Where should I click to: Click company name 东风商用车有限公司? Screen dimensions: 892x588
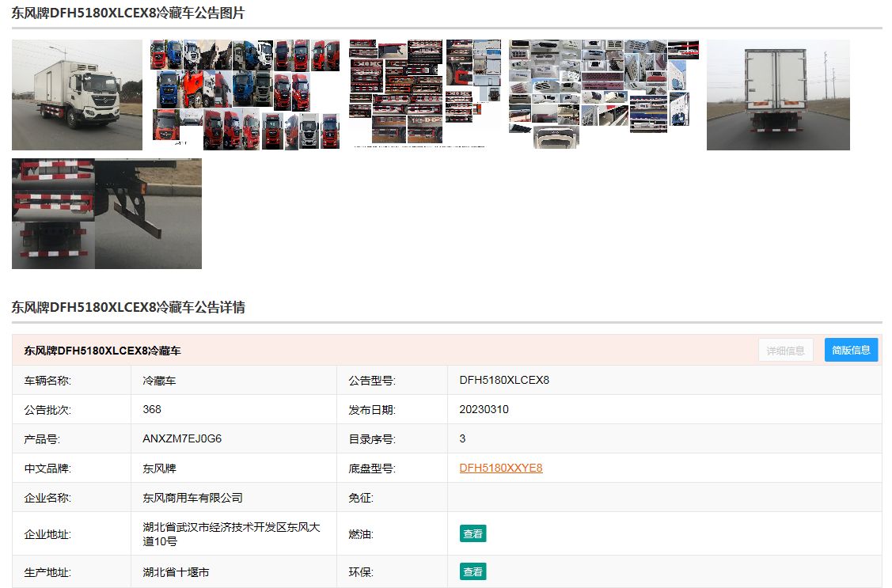pos(192,498)
